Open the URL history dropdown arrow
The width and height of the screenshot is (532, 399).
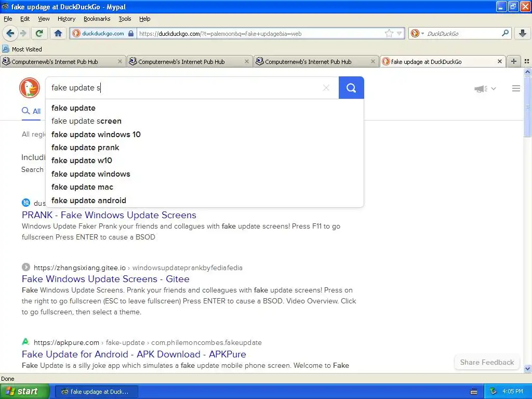[400, 33]
